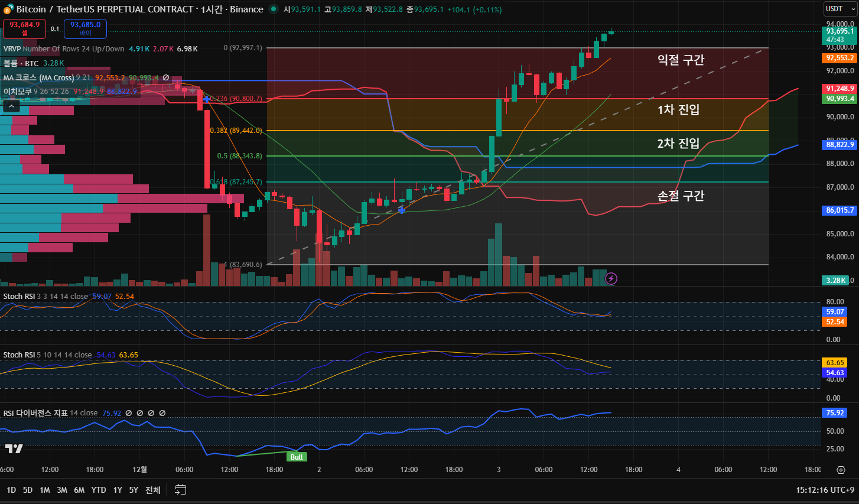Click the TradingView logo watermark
859x504 pixels.
(x=14, y=449)
